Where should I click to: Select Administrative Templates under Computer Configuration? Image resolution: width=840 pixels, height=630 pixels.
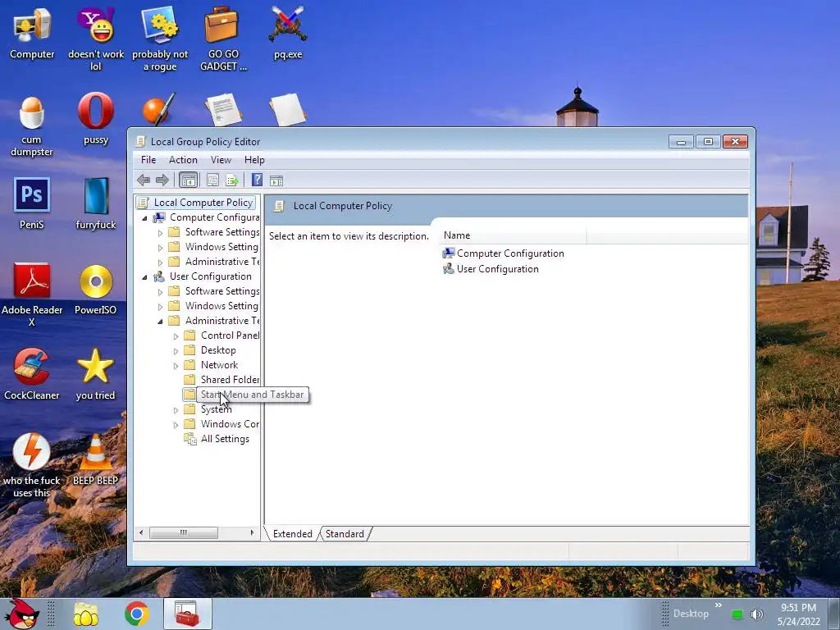[x=214, y=262]
